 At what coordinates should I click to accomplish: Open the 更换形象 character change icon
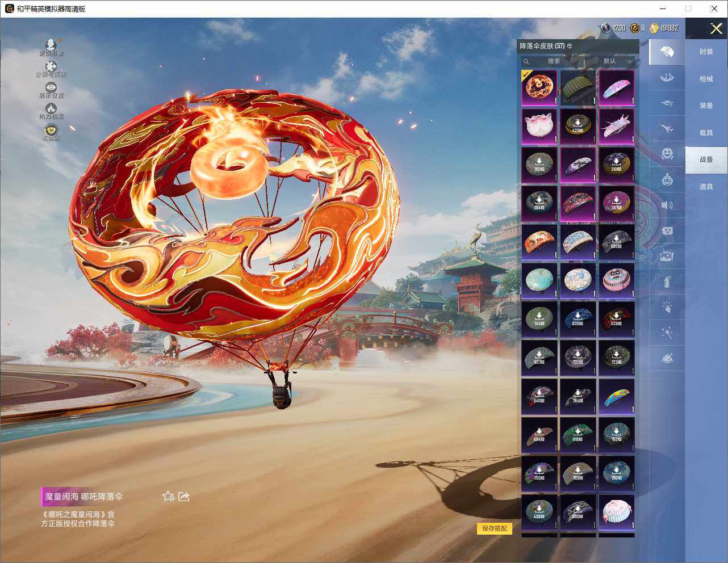coord(51,45)
